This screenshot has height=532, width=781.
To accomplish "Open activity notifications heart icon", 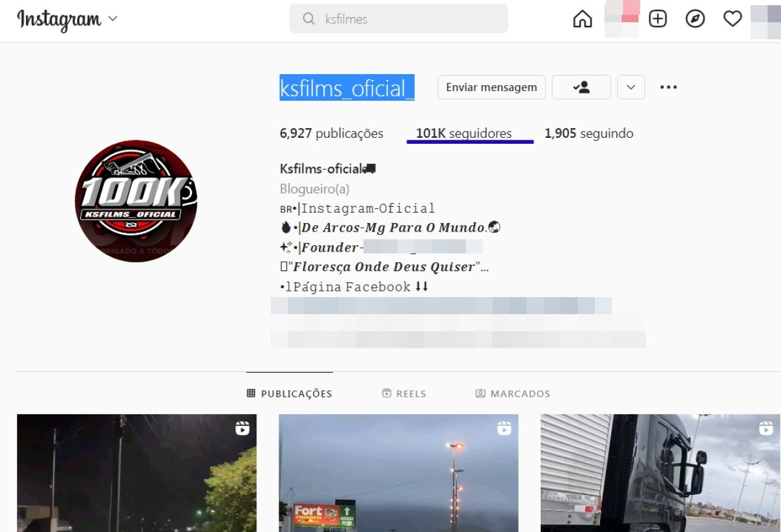I will pyautogui.click(x=732, y=20).
